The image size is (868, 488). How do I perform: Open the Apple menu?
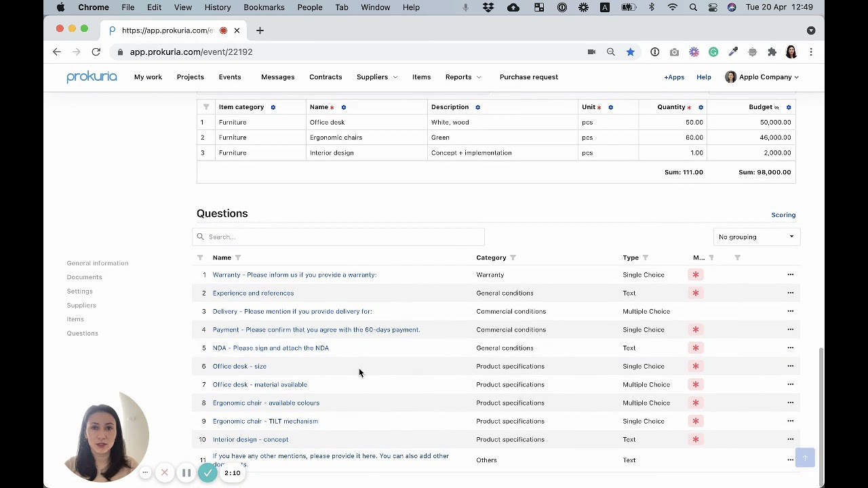click(61, 7)
